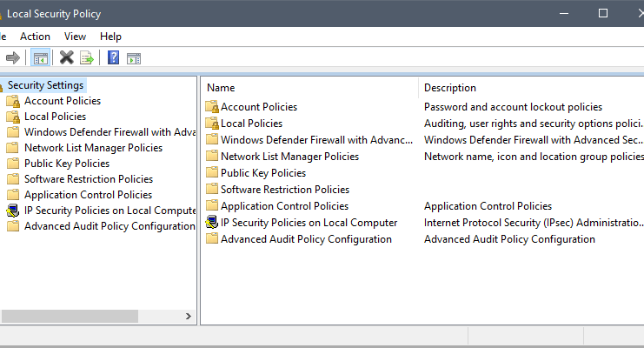Click IP Security Policies computer icon in tree
This screenshot has width=644, height=348.
(x=13, y=211)
